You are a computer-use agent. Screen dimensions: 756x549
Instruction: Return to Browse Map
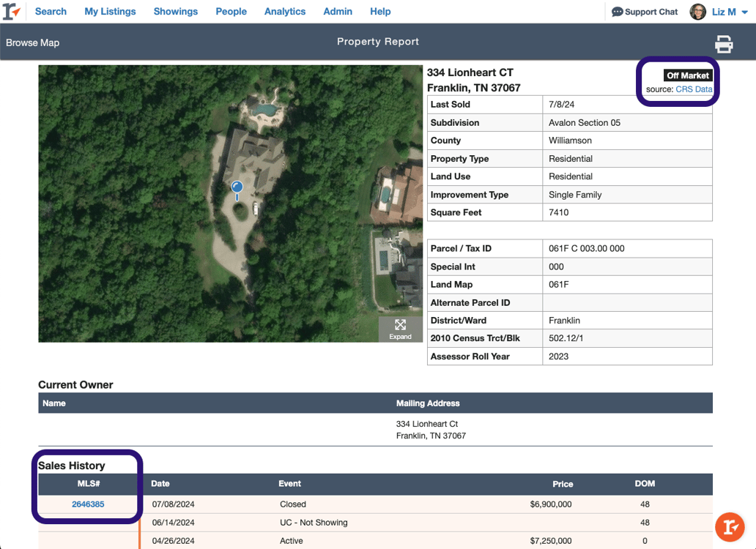click(x=33, y=42)
